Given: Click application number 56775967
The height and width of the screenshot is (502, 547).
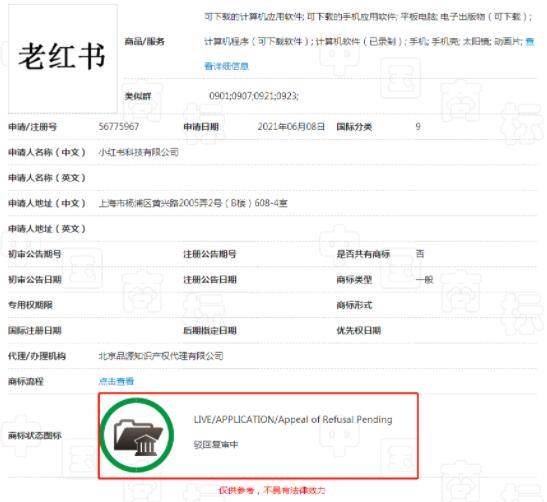Looking at the screenshot, I should pos(119,126).
